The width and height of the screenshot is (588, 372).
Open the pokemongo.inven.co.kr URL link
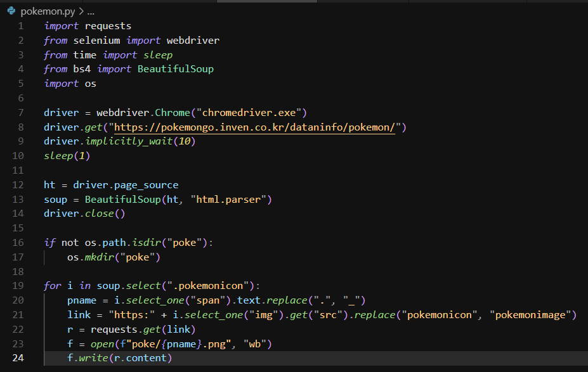(x=254, y=127)
